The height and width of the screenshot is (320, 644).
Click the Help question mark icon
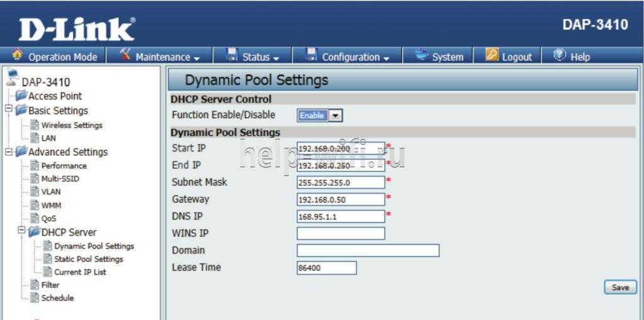pos(560,56)
